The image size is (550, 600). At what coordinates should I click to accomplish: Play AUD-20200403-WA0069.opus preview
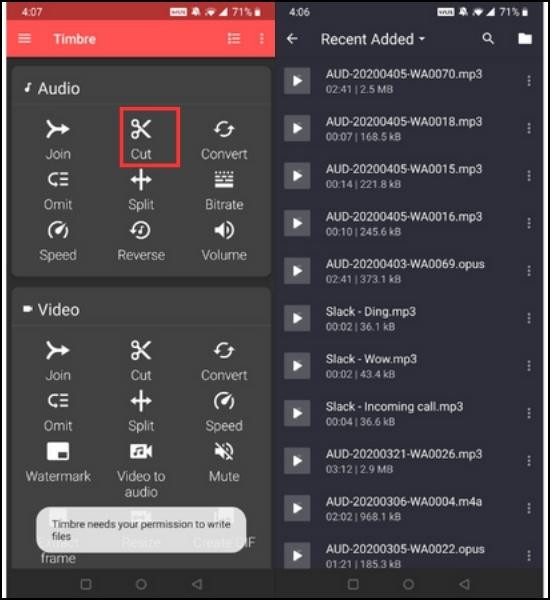tap(297, 271)
